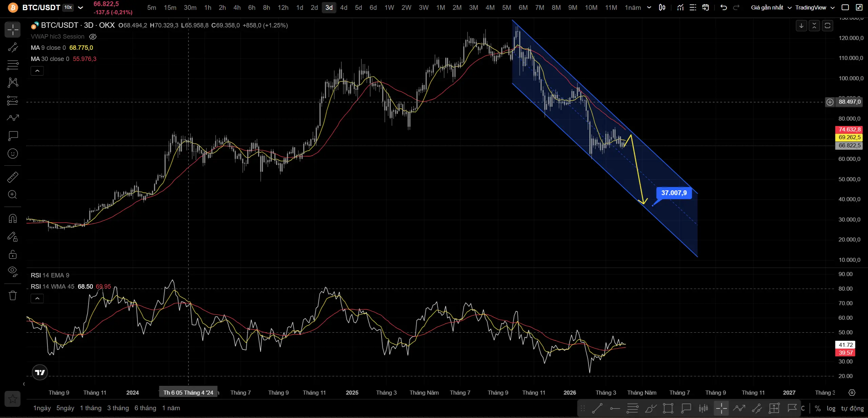The width and height of the screenshot is (868, 418).
Task: Open the Fibonacci retracement tools
Action: [x=13, y=65]
